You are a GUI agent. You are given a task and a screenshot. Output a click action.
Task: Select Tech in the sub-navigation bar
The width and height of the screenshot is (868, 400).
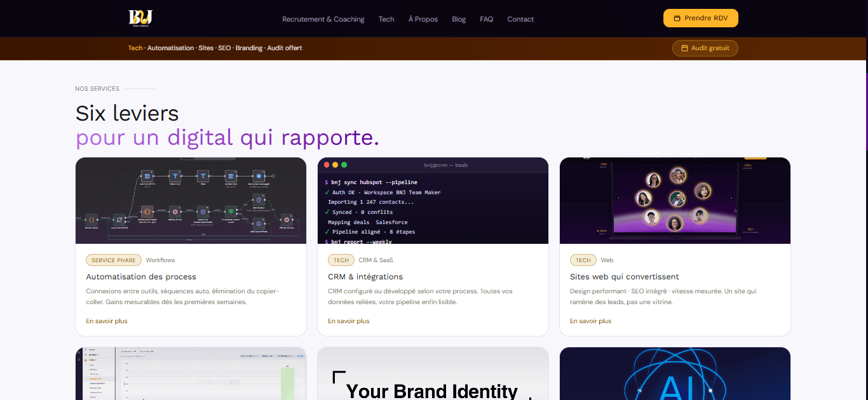135,48
